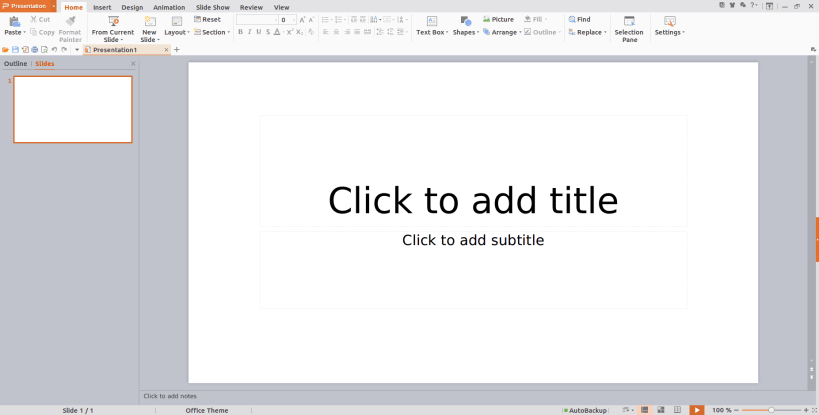This screenshot has height=415, width=819.
Task: Open the Find tool
Action: tap(580, 19)
